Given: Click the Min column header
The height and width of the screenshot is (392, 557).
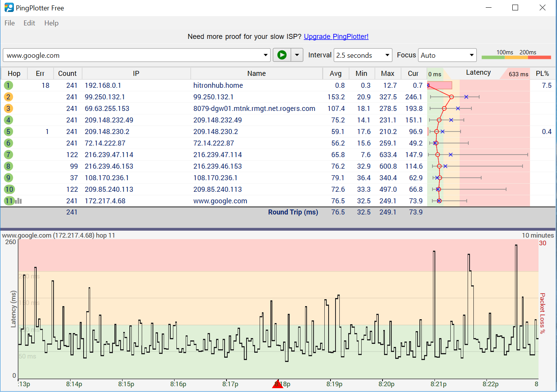Looking at the screenshot, I should (361, 74).
